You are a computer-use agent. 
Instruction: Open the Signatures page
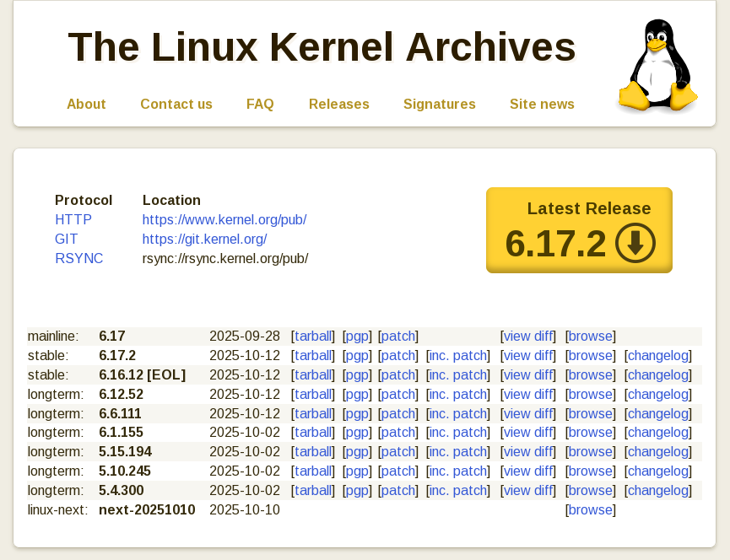click(x=440, y=104)
